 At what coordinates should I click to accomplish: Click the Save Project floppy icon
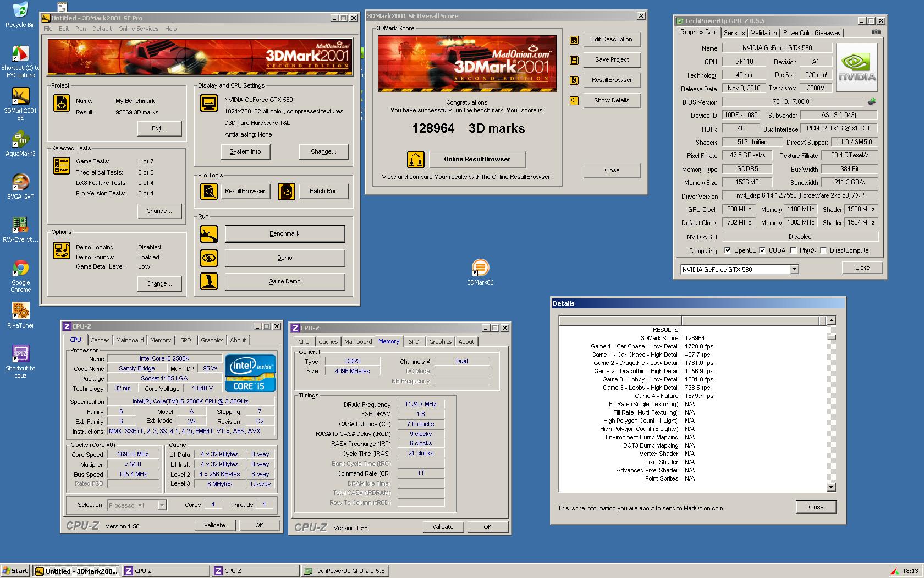point(574,60)
